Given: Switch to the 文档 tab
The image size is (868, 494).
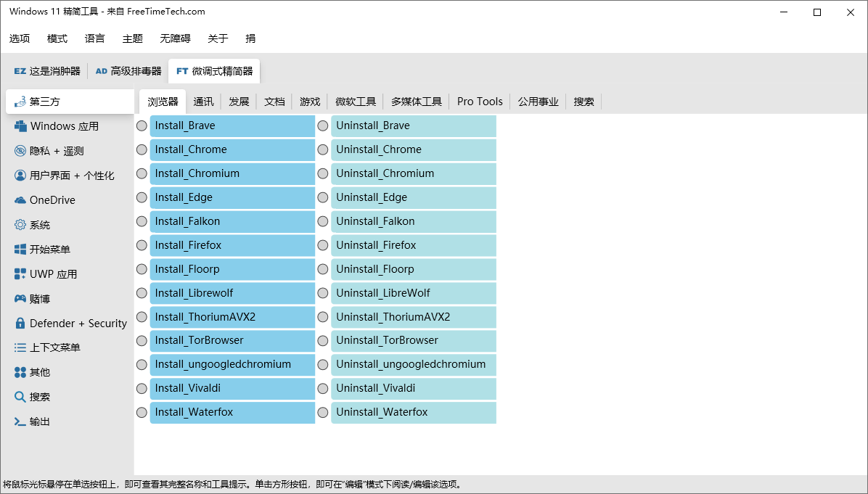Looking at the screenshot, I should 274,102.
